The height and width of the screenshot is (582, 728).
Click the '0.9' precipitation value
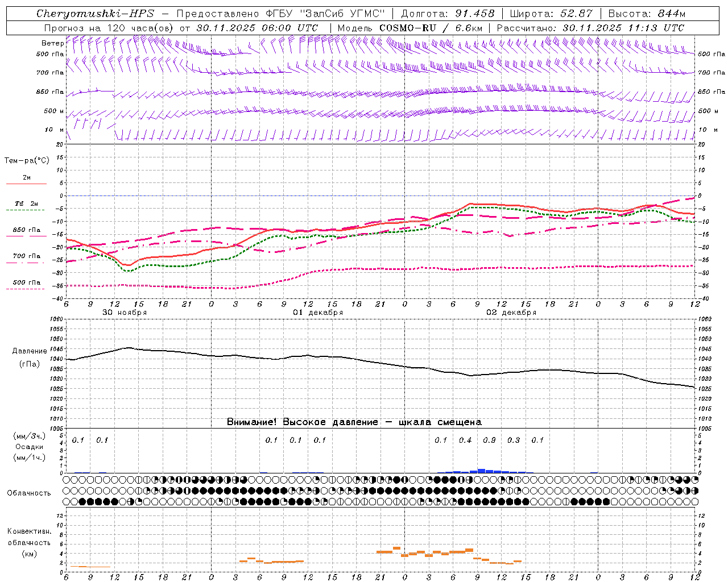489,440
